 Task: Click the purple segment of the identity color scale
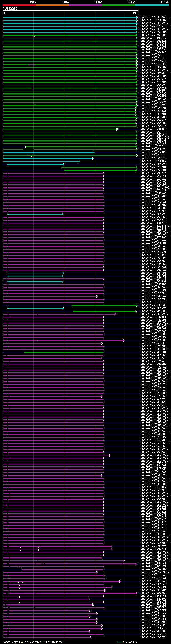85,5
